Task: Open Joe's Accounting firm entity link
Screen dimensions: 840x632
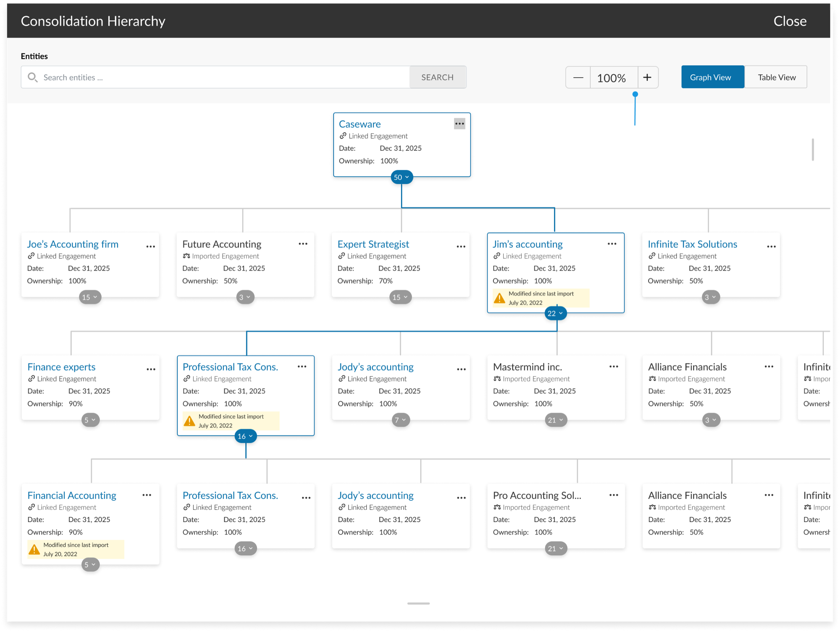Action: pyautogui.click(x=73, y=244)
